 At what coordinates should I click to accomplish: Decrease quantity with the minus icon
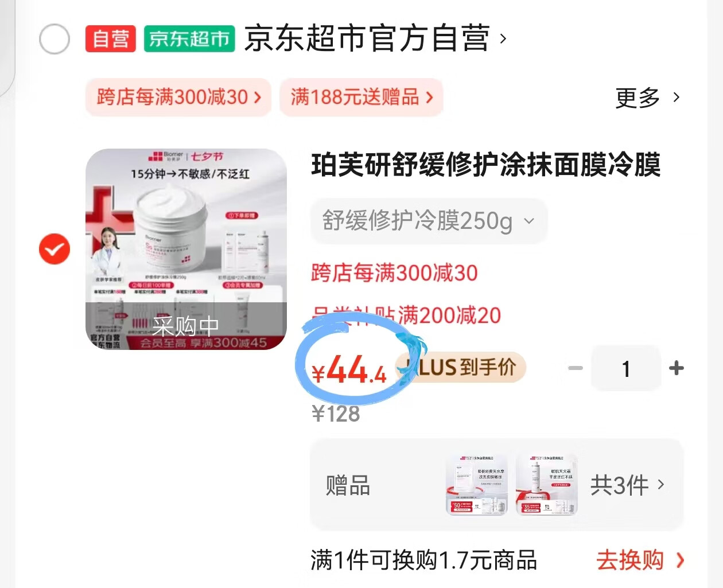(576, 368)
